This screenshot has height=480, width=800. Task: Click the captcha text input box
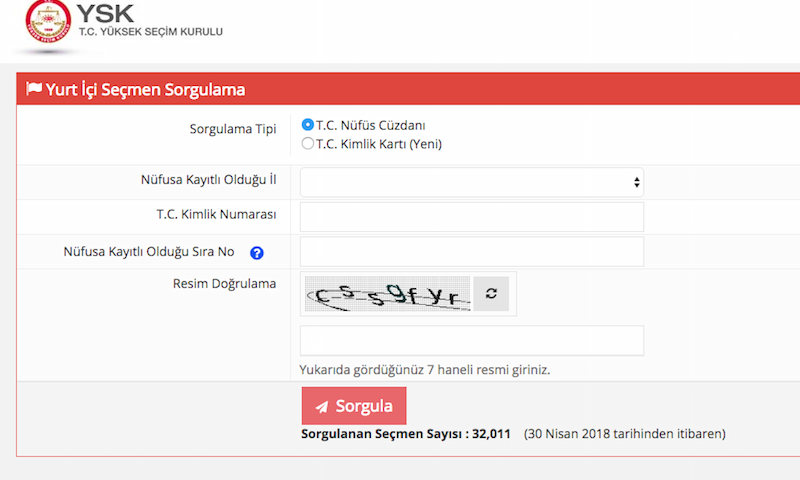pyautogui.click(x=471, y=340)
